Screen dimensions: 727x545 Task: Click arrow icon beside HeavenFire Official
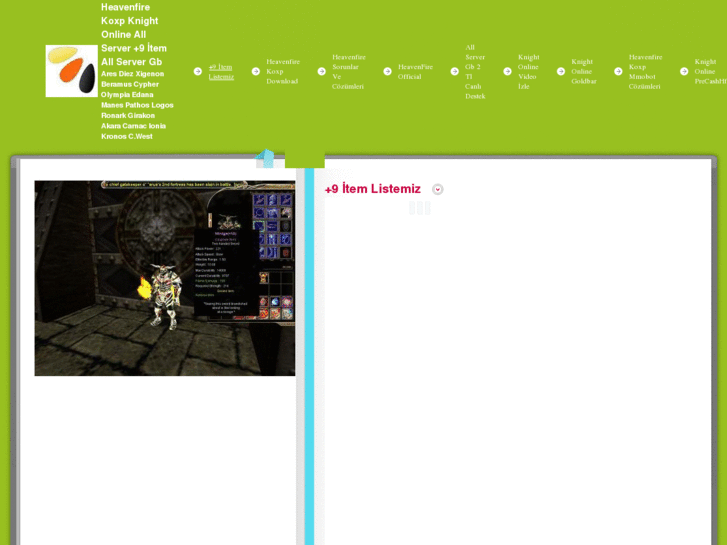(x=388, y=71)
